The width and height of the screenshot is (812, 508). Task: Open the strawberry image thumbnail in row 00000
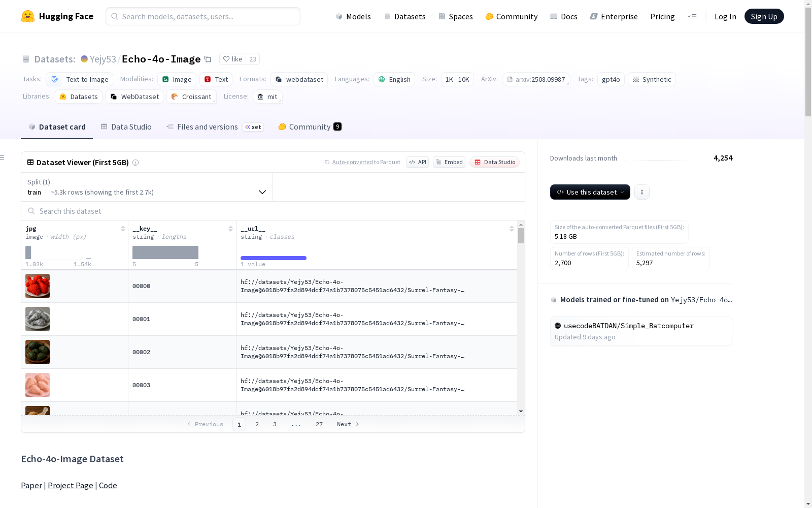(x=38, y=286)
